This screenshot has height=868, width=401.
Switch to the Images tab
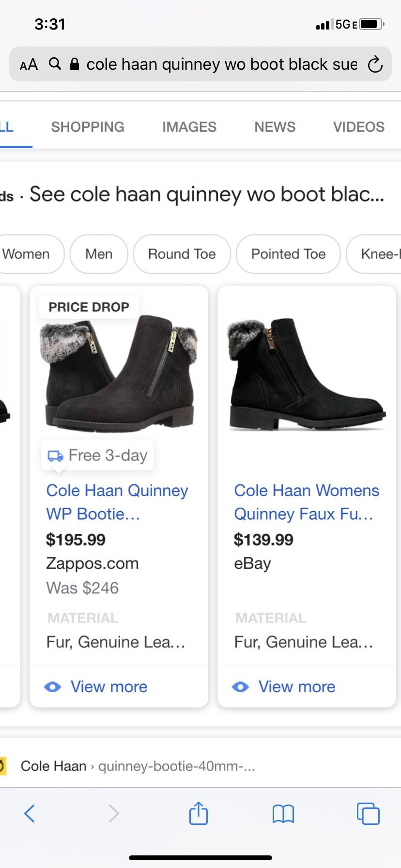[189, 127]
